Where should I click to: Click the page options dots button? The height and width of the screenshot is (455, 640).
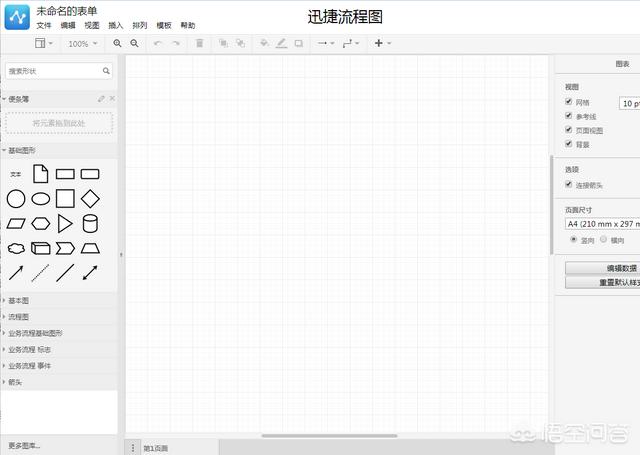point(133,448)
